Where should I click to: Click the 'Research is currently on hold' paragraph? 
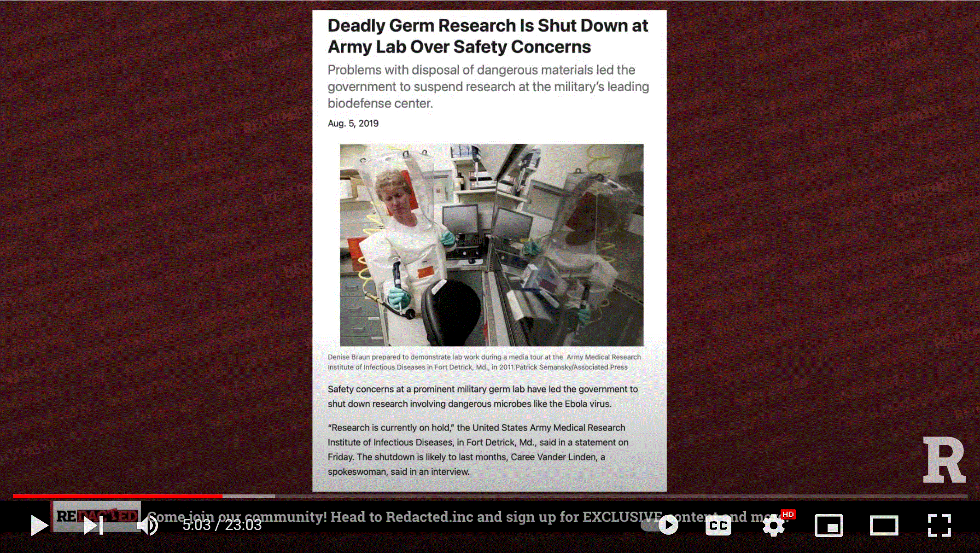pos(478,449)
